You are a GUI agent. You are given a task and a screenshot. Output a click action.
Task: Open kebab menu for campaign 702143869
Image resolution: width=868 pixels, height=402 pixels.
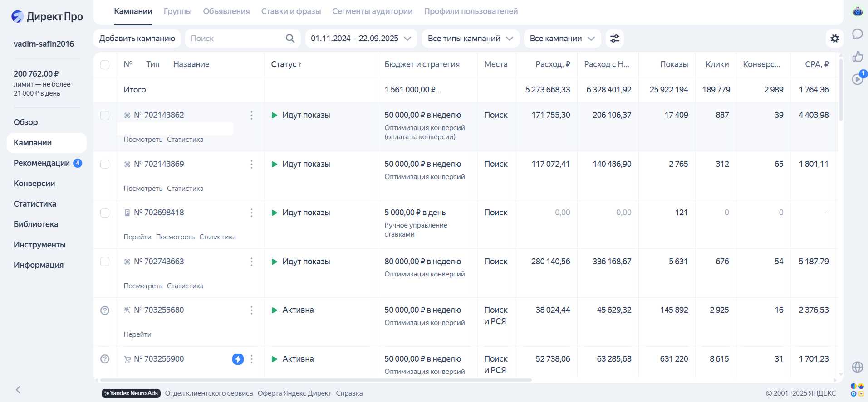tap(251, 164)
